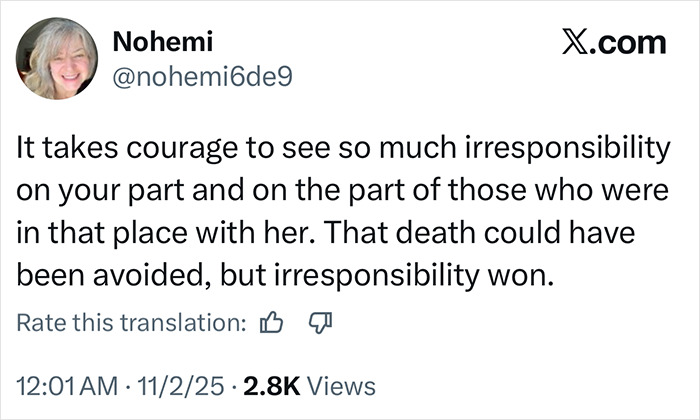Click the 2.8K view count number

tap(263, 385)
